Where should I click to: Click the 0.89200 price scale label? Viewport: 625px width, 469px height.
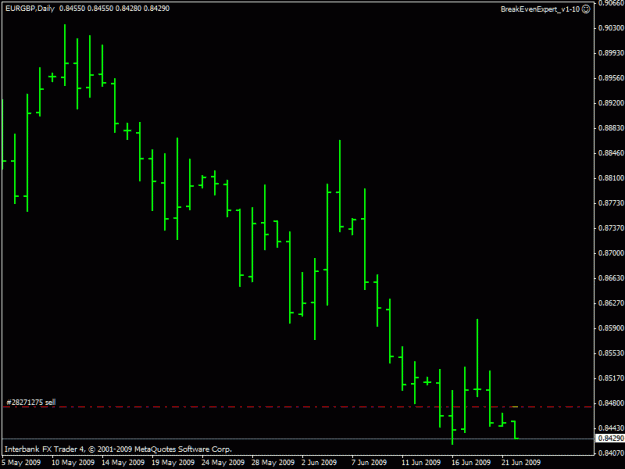point(611,103)
